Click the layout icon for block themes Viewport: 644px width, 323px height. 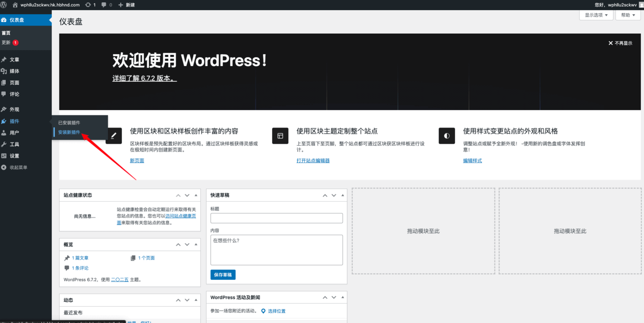(280, 136)
